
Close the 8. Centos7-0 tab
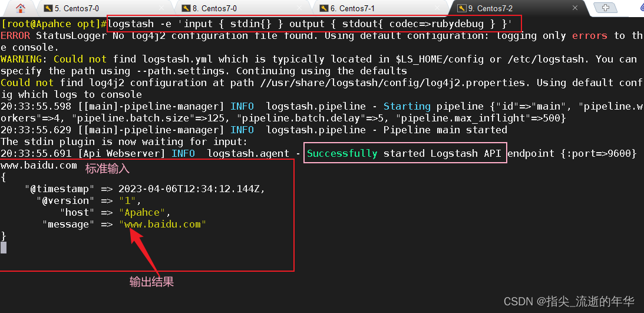[x=299, y=8]
